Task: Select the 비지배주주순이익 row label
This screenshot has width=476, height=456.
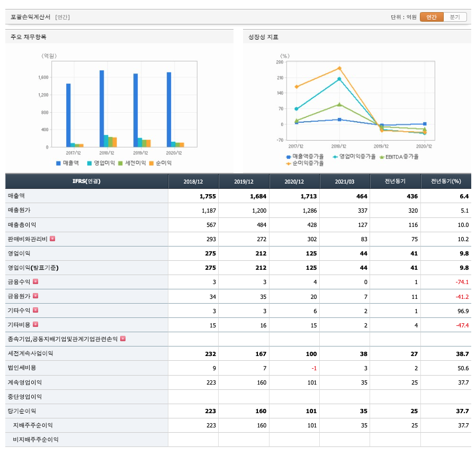Action: tap(35, 439)
